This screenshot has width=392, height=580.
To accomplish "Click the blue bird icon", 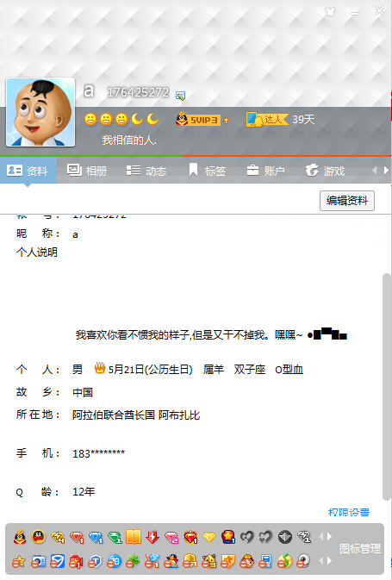I will pyautogui.click(x=152, y=562).
